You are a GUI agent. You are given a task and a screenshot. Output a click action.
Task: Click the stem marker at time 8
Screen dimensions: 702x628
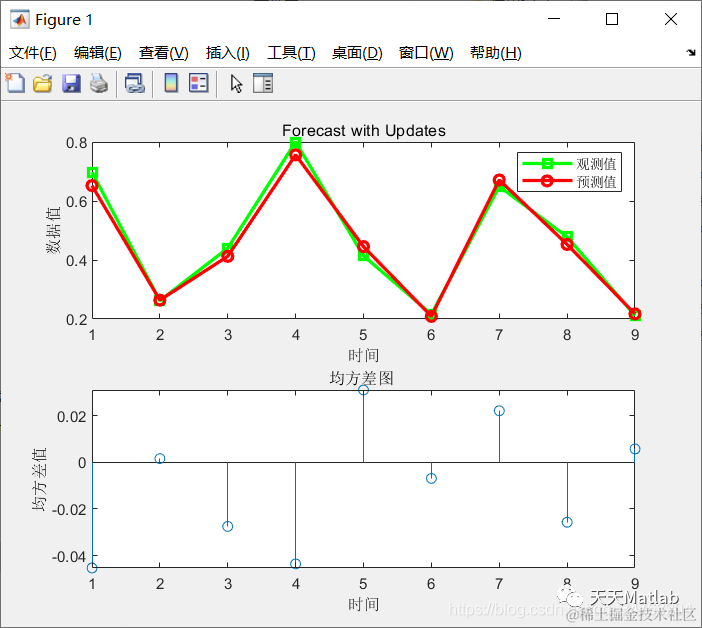tap(567, 522)
